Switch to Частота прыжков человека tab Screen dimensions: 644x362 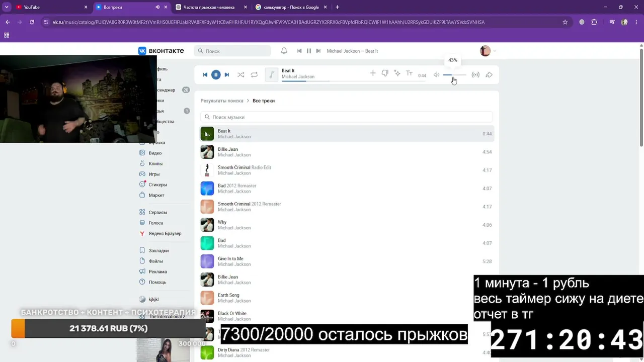click(210, 7)
